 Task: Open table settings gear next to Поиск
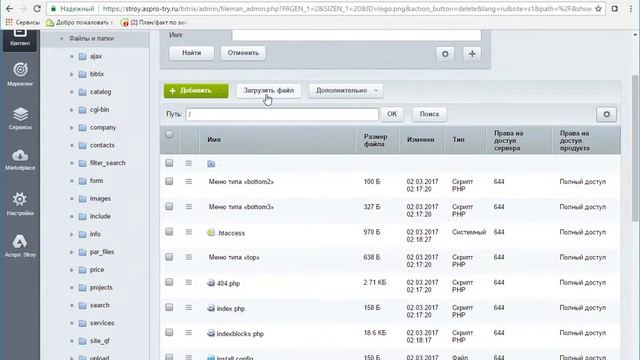pos(607,114)
